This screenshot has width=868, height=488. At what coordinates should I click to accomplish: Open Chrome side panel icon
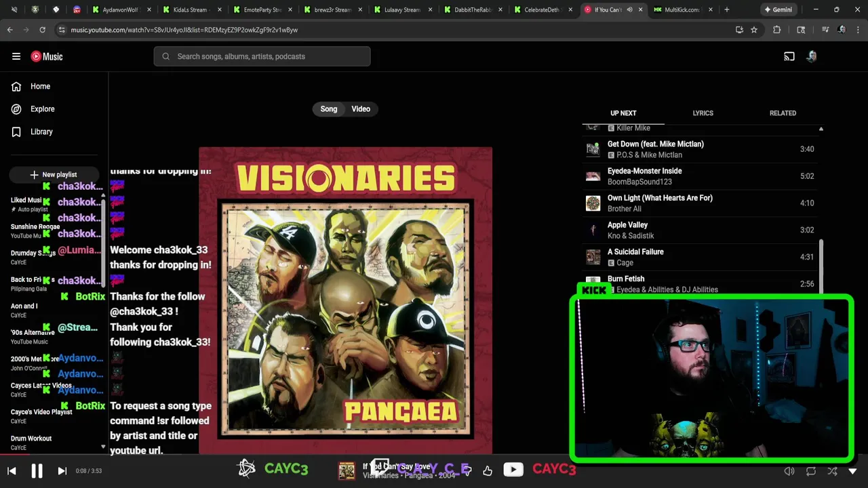point(801,30)
